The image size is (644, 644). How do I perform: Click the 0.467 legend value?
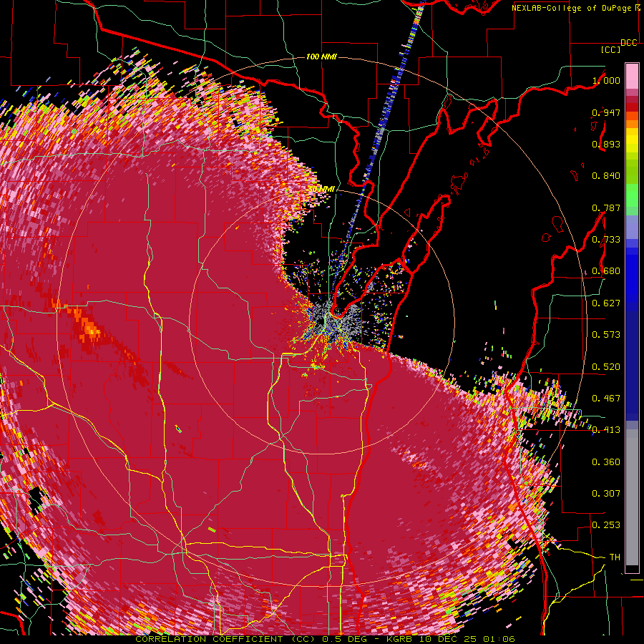[606, 399]
